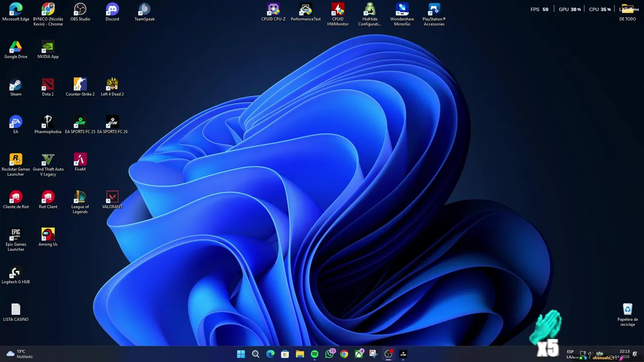Select the TeamSpeak desktop icon
This screenshot has width=644, height=362.
pos(144,13)
